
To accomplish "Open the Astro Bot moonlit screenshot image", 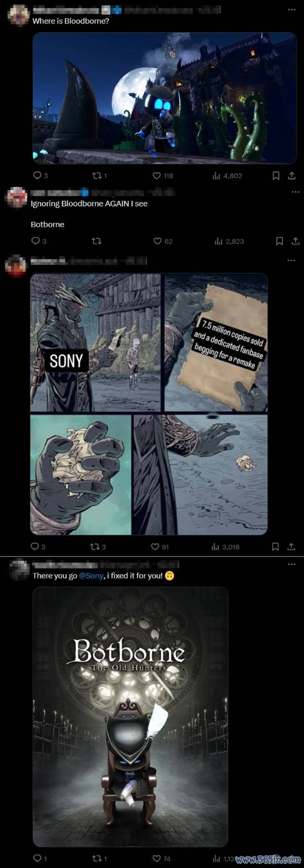I will (165, 98).
